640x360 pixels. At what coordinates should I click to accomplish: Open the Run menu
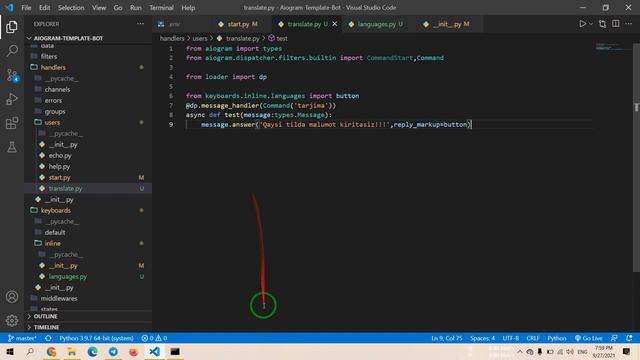click(x=136, y=8)
